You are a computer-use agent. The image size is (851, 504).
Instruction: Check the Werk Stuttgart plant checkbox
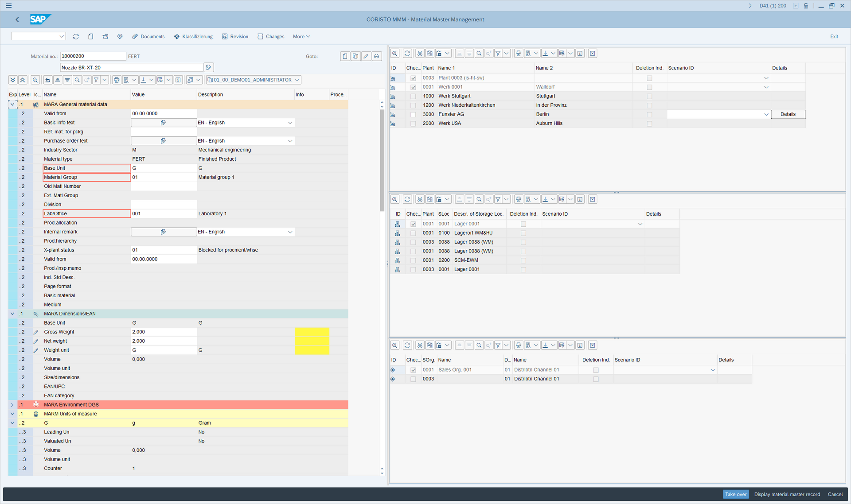(x=413, y=96)
